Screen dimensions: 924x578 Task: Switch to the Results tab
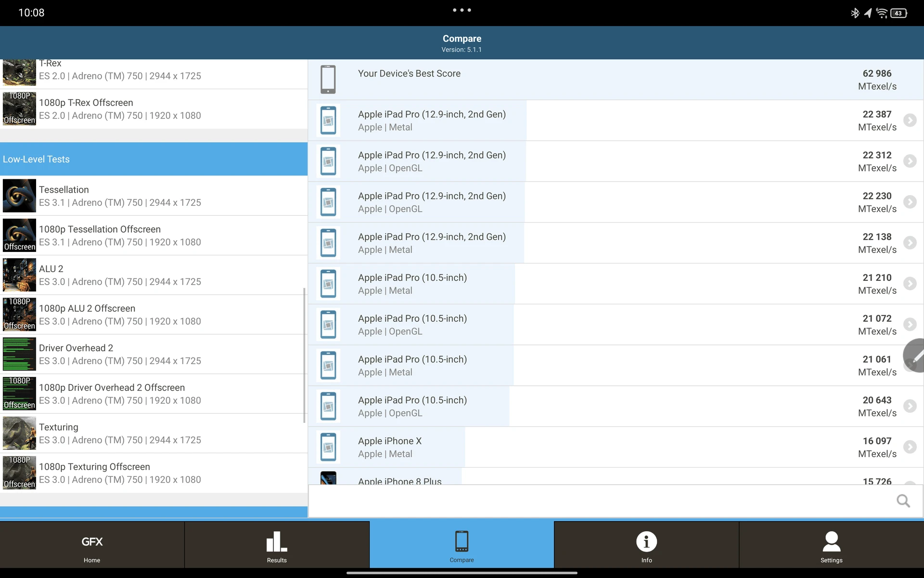(x=277, y=545)
